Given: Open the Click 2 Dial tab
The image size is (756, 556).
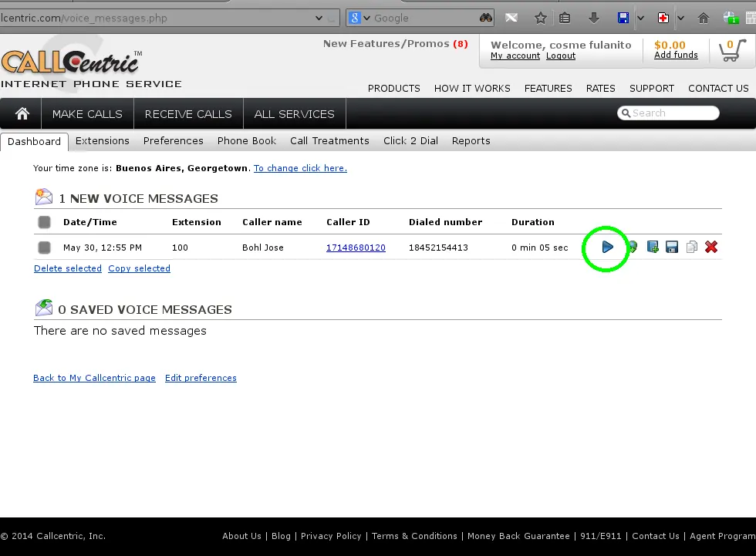Looking at the screenshot, I should 410,140.
